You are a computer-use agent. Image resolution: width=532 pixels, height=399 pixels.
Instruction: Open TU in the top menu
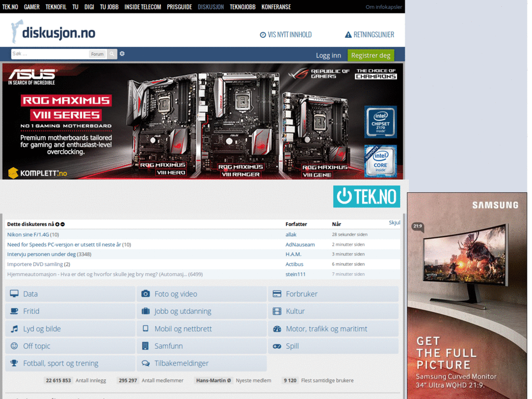click(x=75, y=7)
